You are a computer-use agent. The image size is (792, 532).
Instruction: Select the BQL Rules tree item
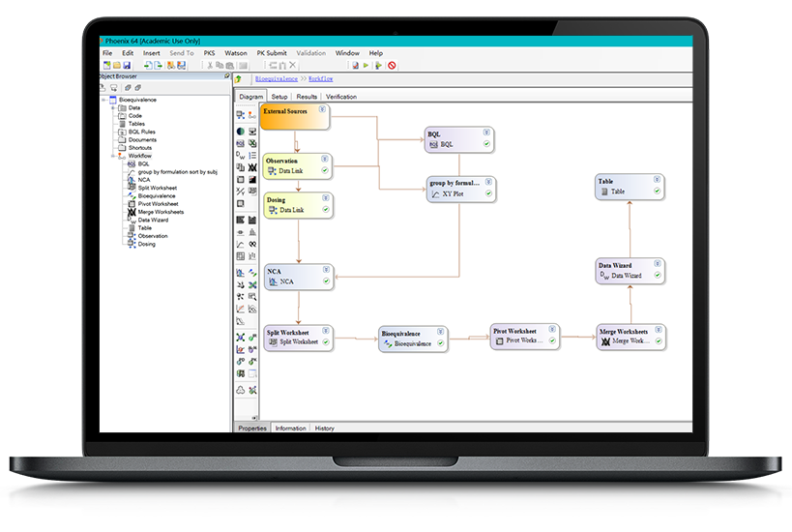[x=141, y=132]
